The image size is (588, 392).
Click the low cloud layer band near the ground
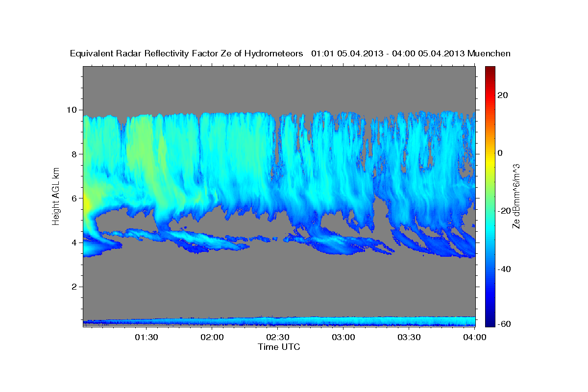[x=279, y=321]
